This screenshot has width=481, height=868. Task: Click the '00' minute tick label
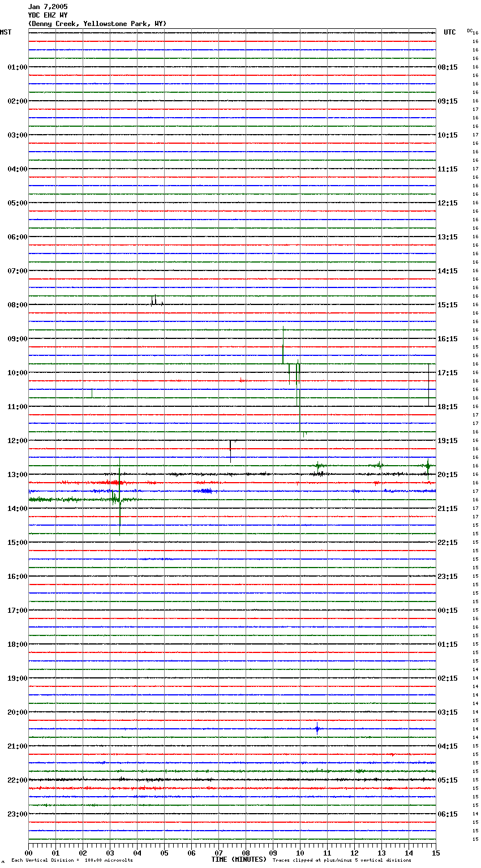28,853
